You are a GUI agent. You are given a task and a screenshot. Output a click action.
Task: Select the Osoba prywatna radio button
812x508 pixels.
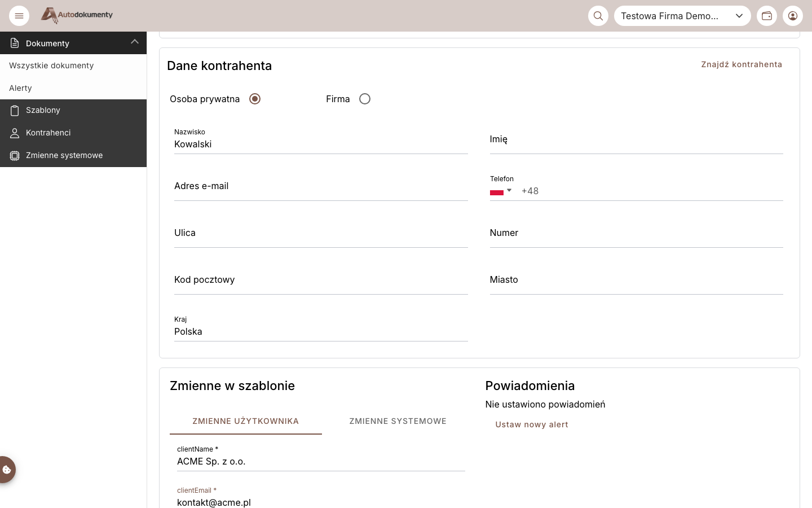coord(255,99)
